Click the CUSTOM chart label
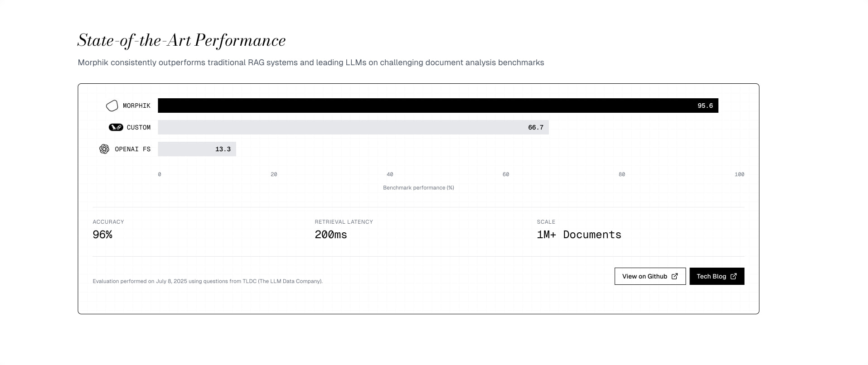868x365 pixels. [139, 127]
